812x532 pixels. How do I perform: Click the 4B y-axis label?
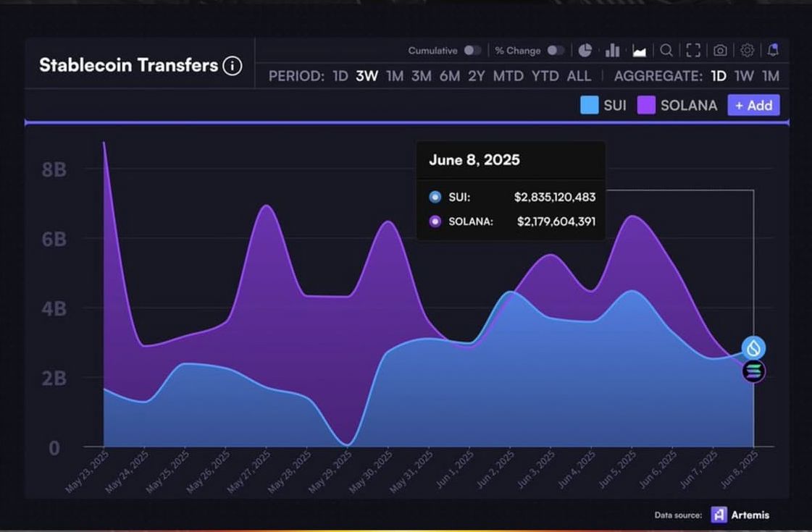54,309
